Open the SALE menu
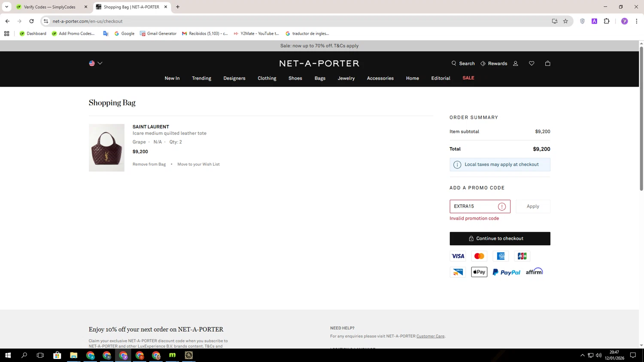Image resolution: width=644 pixels, height=362 pixels. pos(468,78)
